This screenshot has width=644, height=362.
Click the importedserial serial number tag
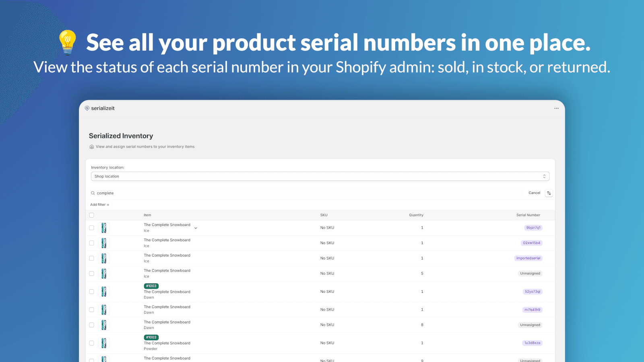528,258
